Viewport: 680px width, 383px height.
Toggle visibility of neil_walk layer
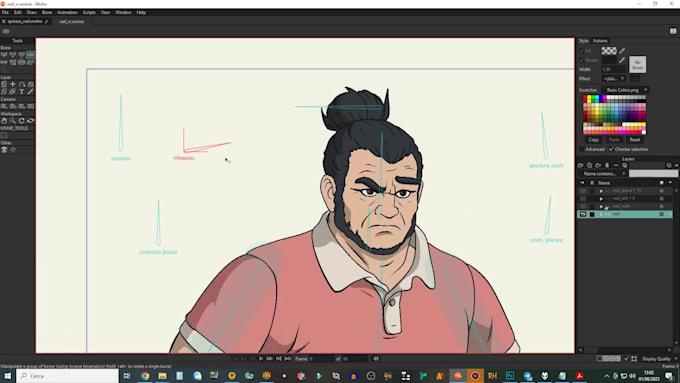pyautogui.click(x=582, y=206)
